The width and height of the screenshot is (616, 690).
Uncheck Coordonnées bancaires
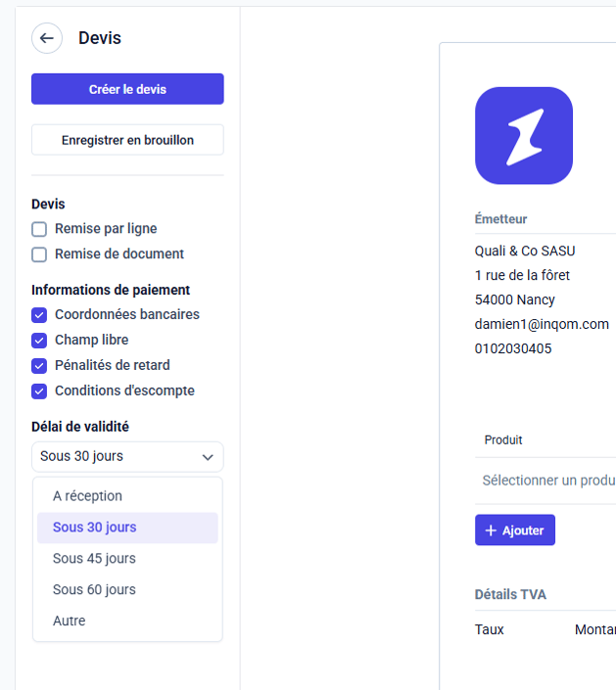(x=39, y=315)
